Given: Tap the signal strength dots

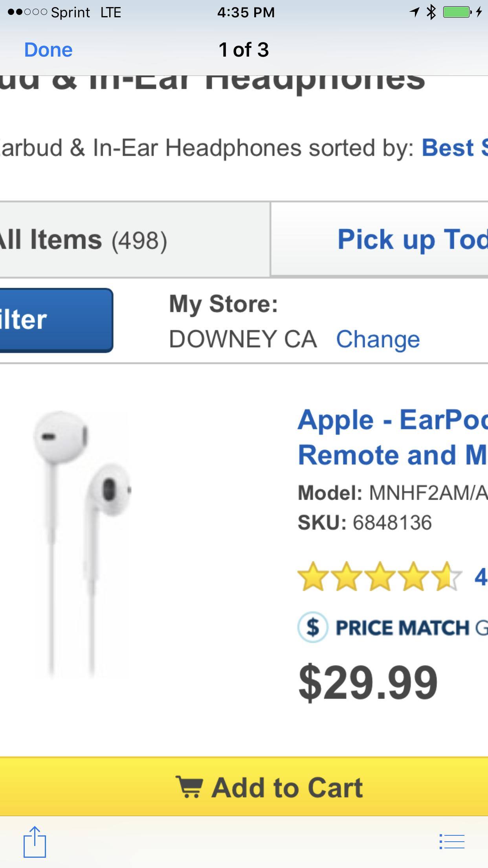Looking at the screenshot, I should click(28, 12).
